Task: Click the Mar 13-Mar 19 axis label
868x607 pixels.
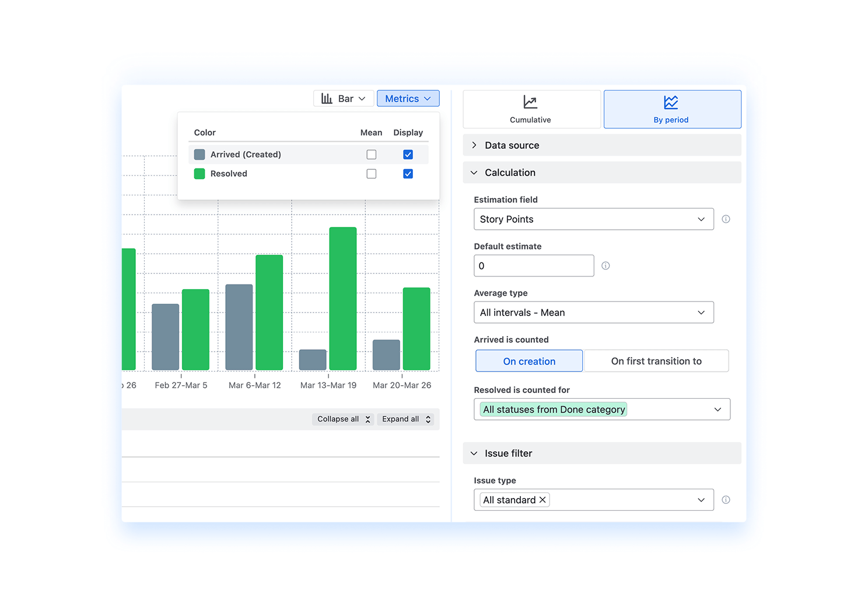Action: click(328, 385)
